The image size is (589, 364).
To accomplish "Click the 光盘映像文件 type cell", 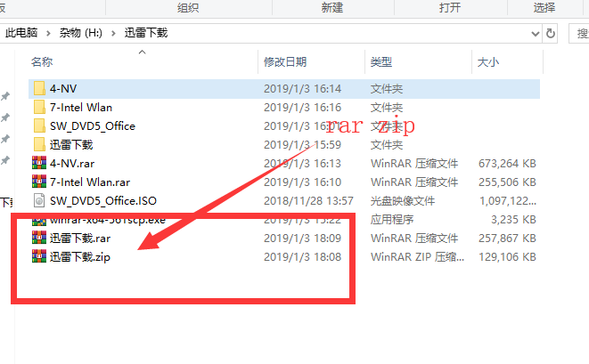I will point(403,201).
